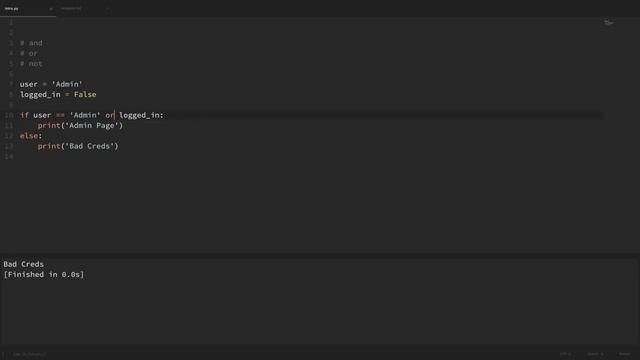
Task: Open the UTF-8 encoding menu in status bar
Action: [x=565, y=354]
